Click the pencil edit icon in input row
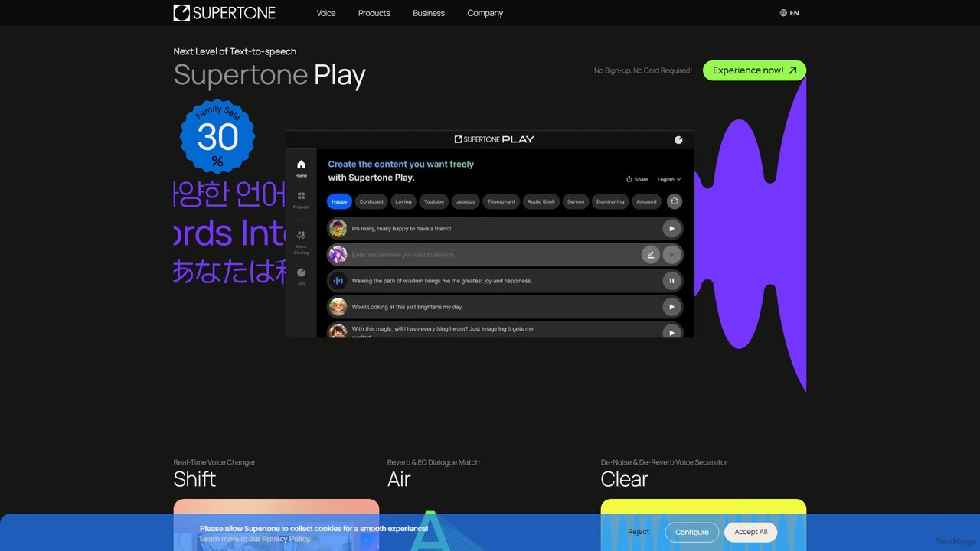The width and height of the screenshot is (980, 551). click(x=650, y=255)
